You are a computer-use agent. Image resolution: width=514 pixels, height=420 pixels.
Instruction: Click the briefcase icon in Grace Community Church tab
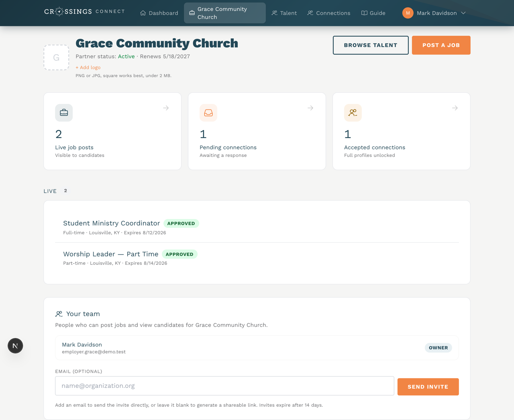[192, 13]
